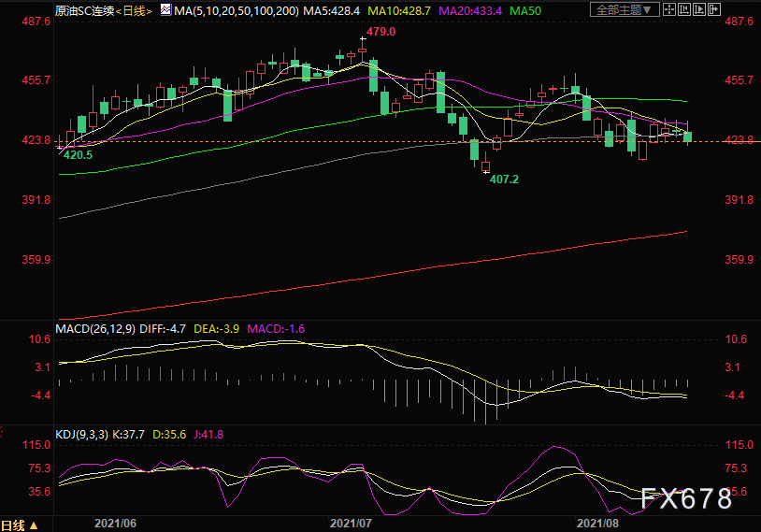Click the 2021/06 timeline date marker
This screenshot has width=761, height=532.
point(115,524)
